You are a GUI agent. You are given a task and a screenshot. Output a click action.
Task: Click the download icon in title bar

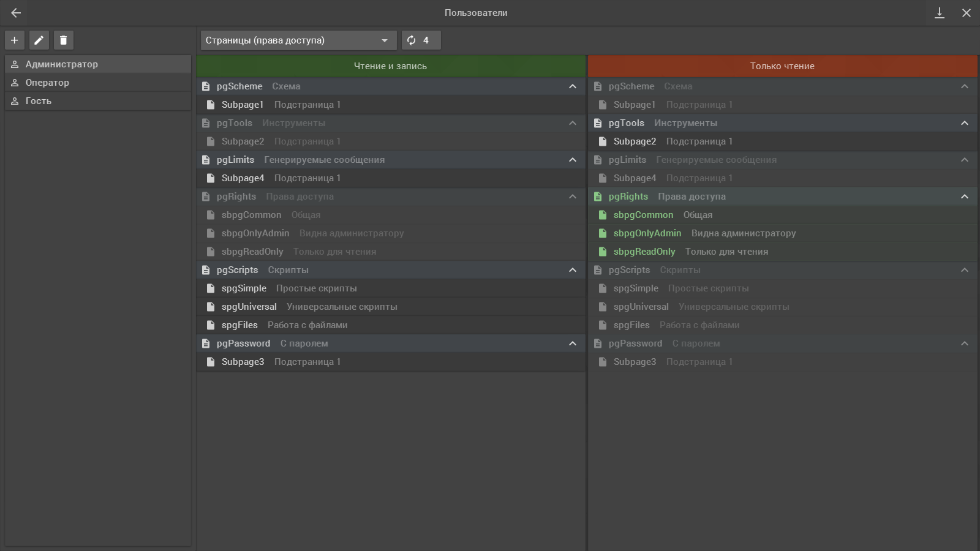[940, 13]
